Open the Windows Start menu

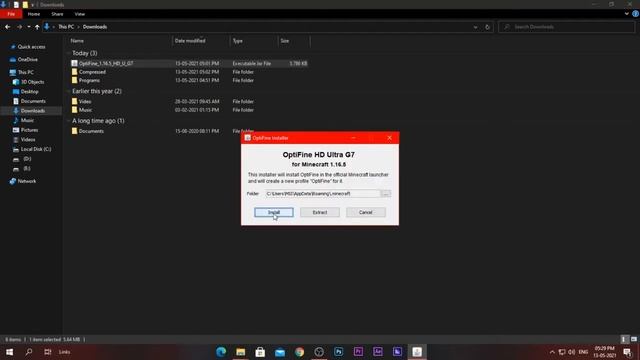[x=9, y=352]
